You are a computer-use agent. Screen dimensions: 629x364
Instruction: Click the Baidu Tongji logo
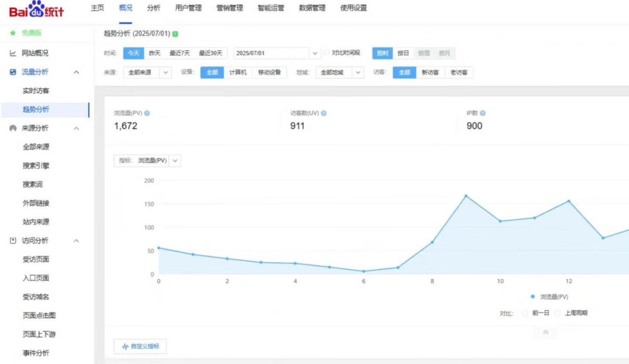point(37,10)
